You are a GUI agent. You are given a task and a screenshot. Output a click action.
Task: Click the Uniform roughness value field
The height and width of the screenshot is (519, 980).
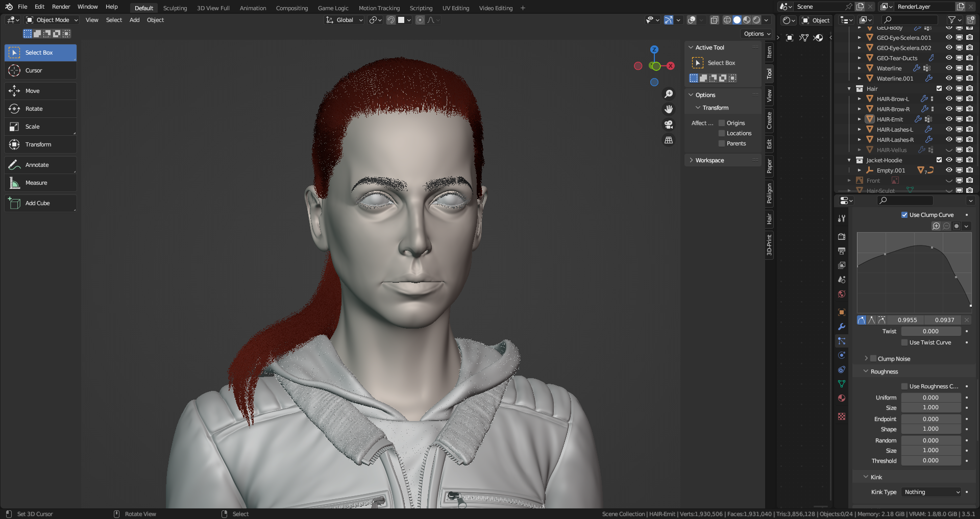pyautogui.click(x=931, y=398)
